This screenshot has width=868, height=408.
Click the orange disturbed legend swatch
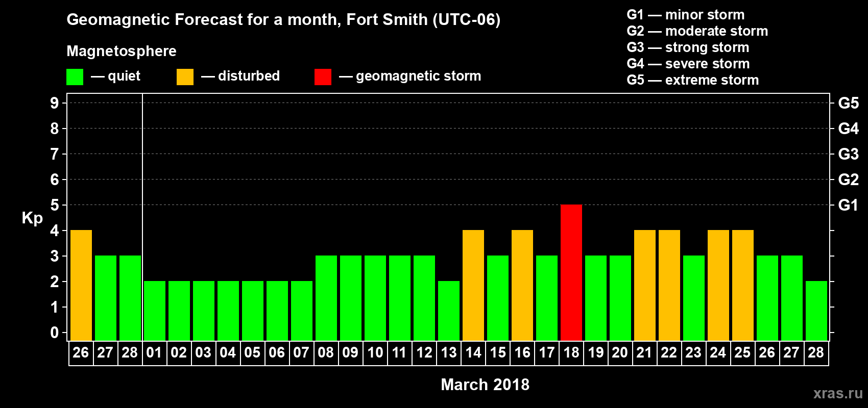185,77
